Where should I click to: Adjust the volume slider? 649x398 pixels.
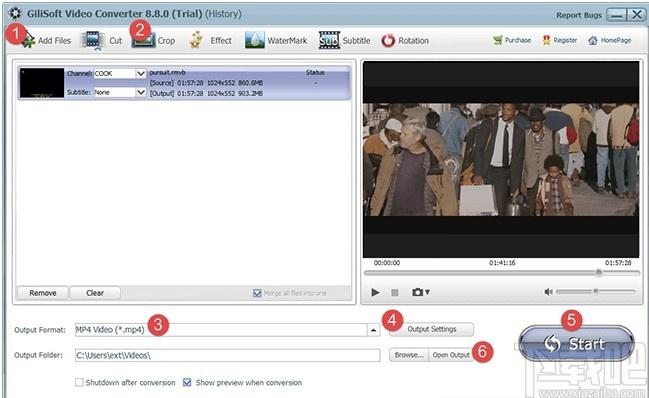coord(595,292)
